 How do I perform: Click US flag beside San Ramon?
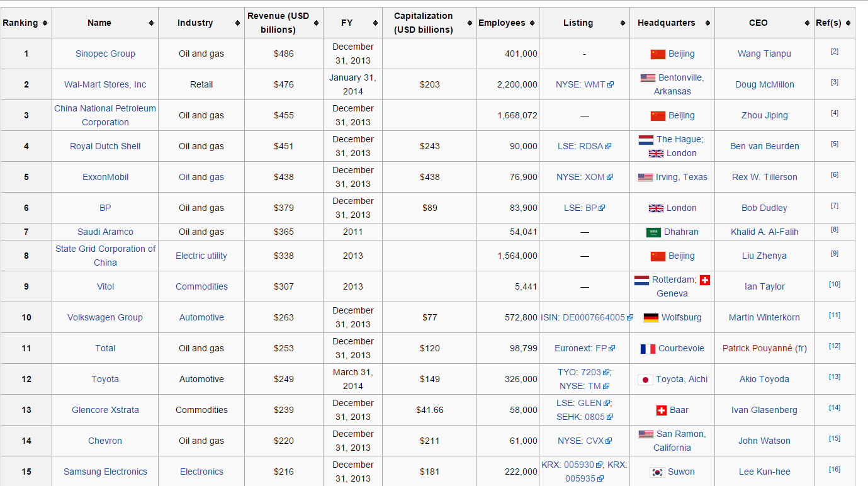(646, 434)
